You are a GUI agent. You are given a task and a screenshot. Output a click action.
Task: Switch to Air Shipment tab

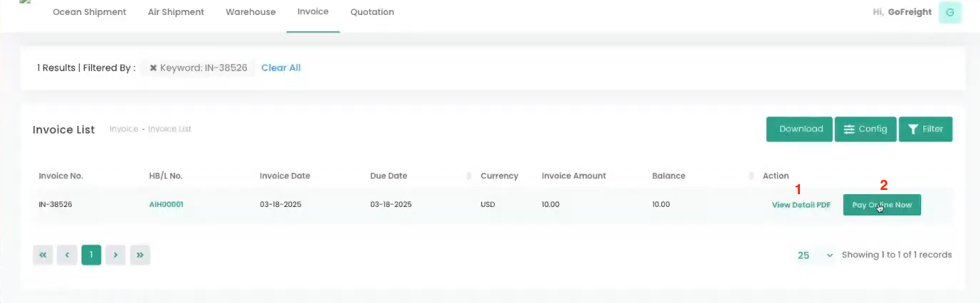(176, 12)
